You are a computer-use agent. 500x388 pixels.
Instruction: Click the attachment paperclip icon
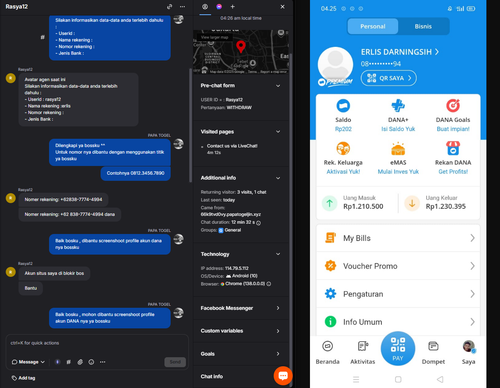[x=80, y=362]
